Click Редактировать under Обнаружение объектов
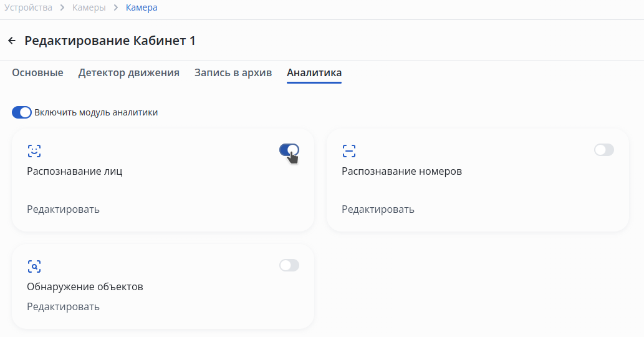 point(63,306)
